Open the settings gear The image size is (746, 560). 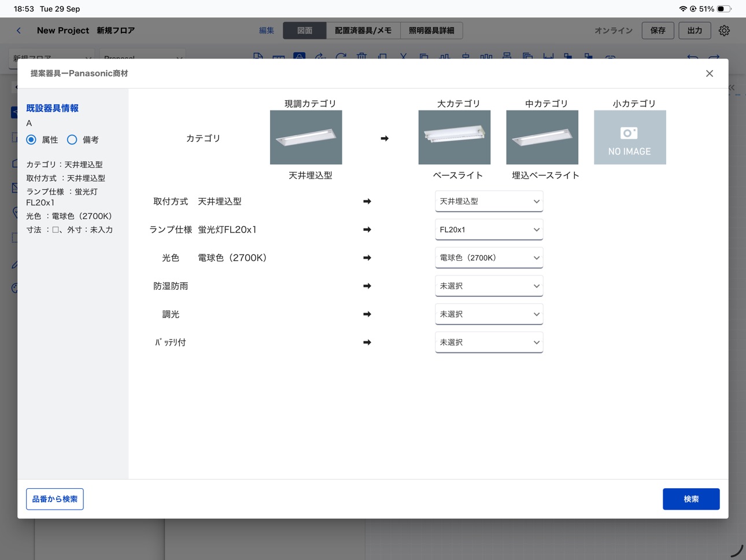click(x=724, y=31)
